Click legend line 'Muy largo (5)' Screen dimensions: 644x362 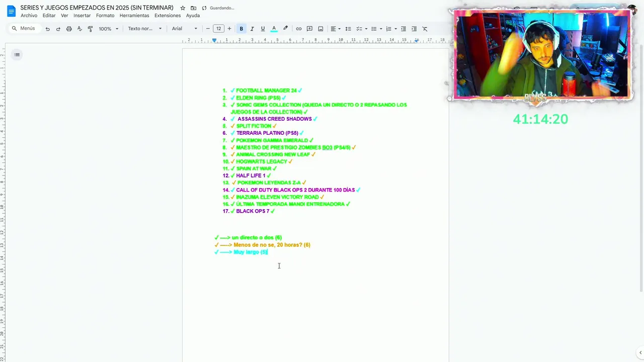pos(251,252)
